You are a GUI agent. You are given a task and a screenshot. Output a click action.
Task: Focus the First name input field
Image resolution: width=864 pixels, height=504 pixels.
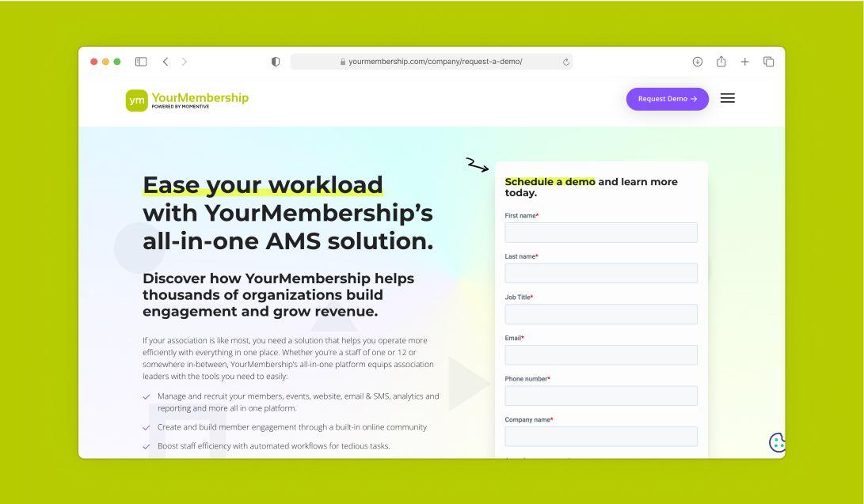coord(601,233)
